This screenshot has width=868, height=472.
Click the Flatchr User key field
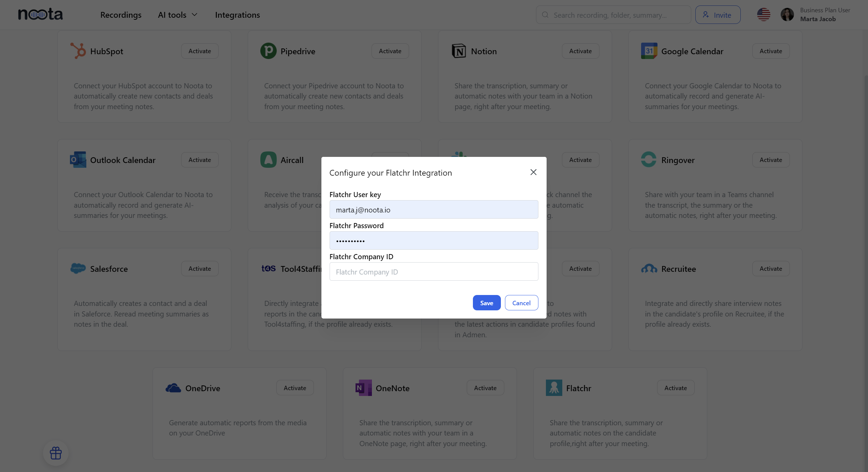point(434,210)
